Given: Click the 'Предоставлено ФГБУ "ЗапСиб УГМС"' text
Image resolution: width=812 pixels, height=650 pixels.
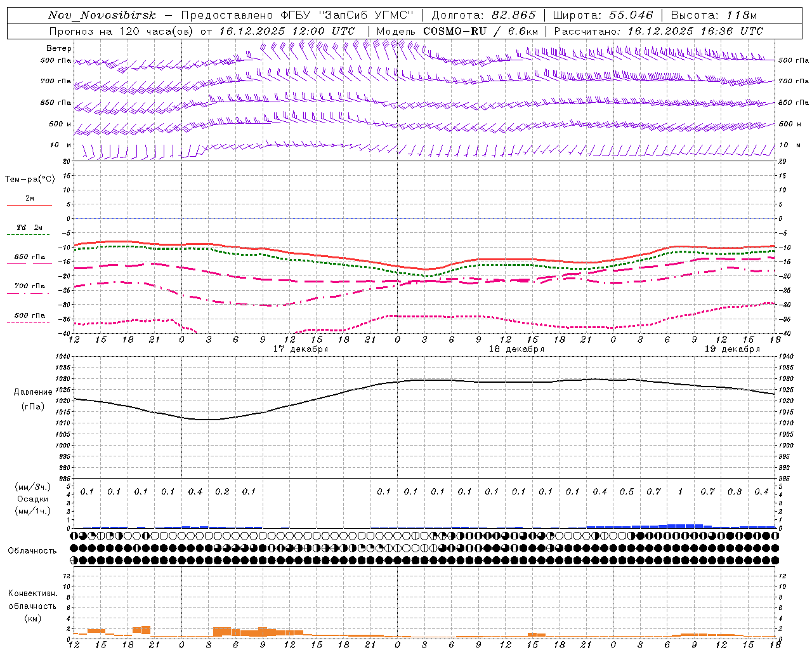Looking at the screenshot, I should [298, 15].
